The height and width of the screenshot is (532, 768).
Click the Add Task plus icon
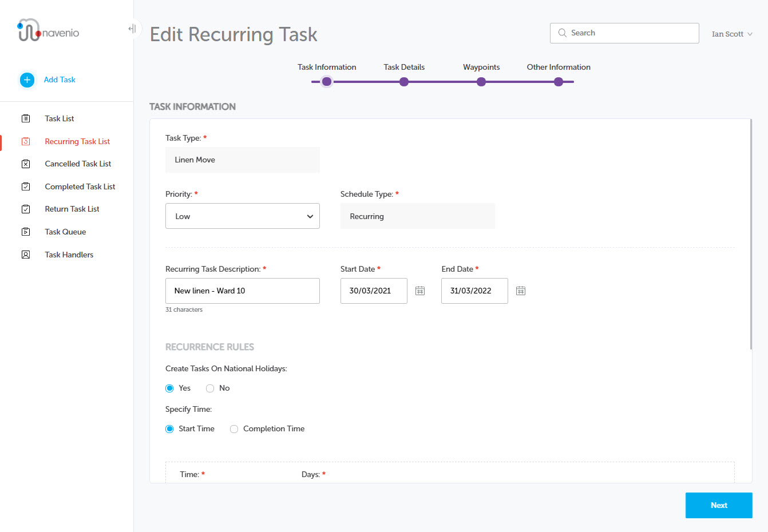click(x=27, y=80)
